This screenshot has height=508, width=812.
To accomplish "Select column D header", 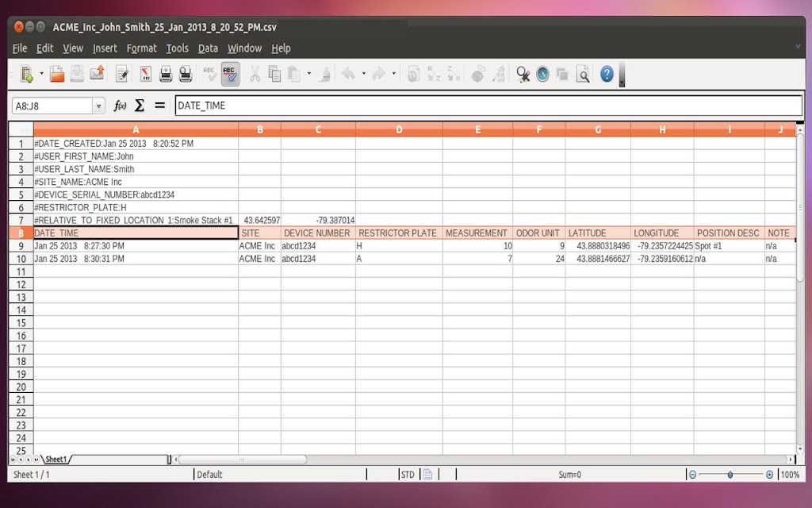I will click(x=399, y=129).
